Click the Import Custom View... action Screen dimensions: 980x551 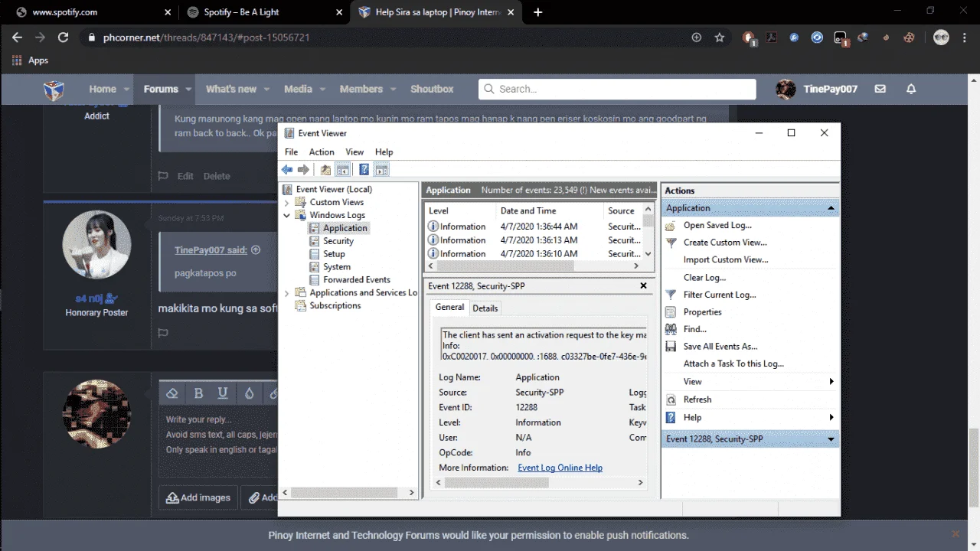tap(726, 260)
